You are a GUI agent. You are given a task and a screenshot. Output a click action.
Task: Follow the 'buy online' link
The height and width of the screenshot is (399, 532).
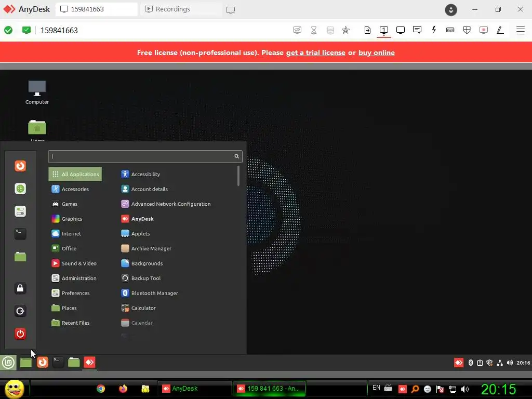click(x=377, y=52)
